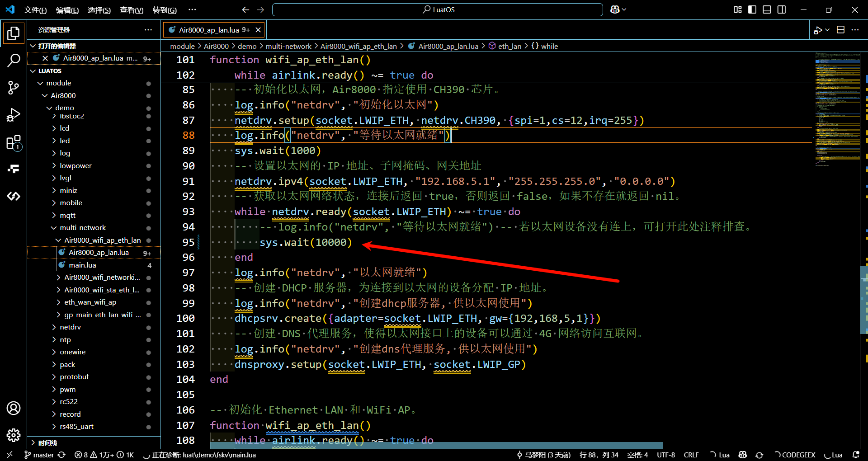
Task: Open the 文件(F) menu
Action: pyautogui.click(x=35, y=9)
